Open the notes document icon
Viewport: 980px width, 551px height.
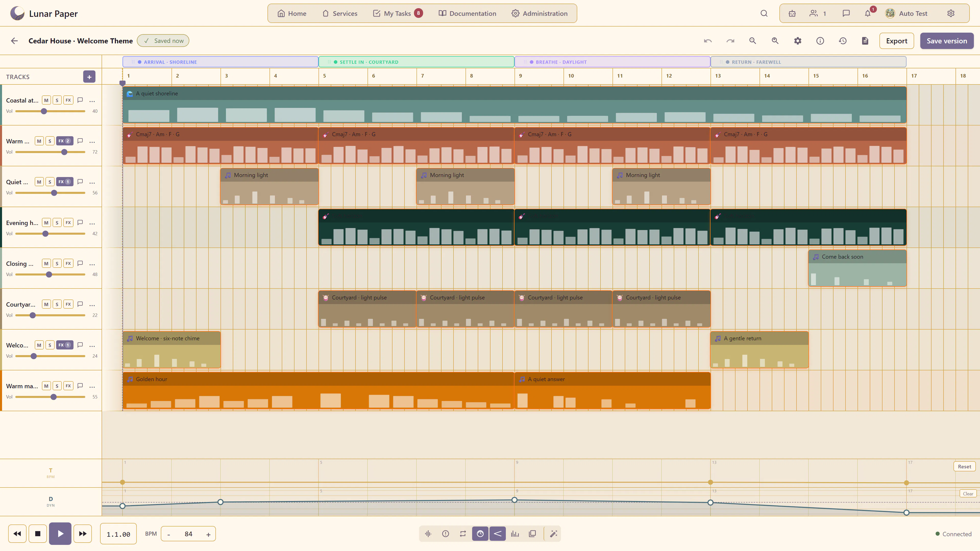865,41
